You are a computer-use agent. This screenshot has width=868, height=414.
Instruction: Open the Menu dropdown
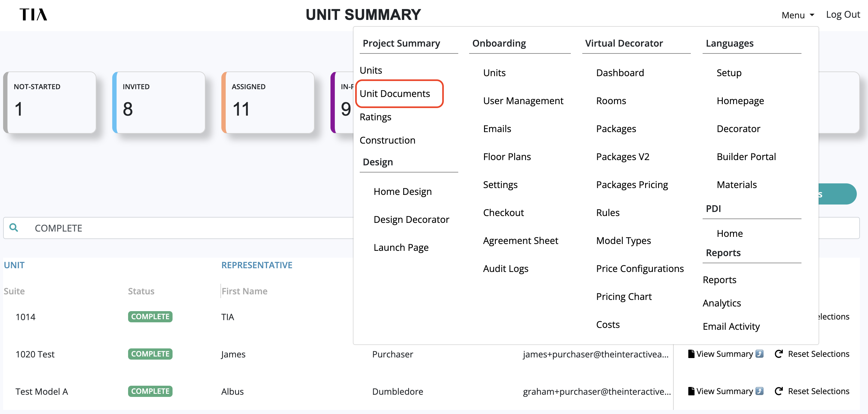coord(797,15)
